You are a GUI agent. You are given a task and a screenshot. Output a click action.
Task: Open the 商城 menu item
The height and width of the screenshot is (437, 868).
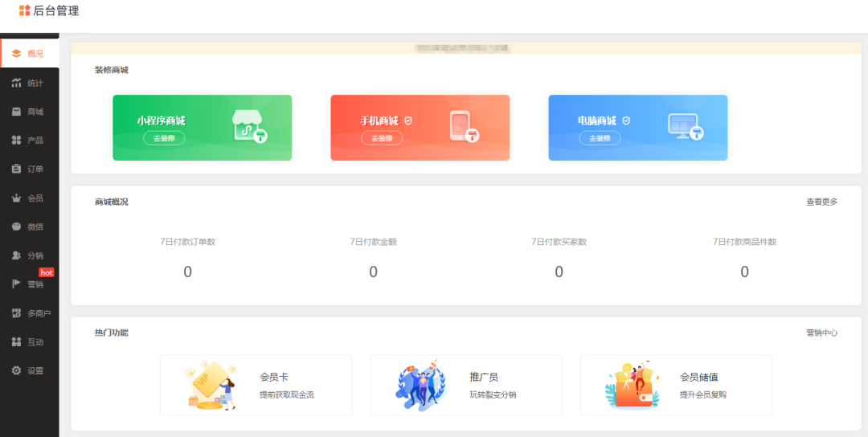coord(30,112)
